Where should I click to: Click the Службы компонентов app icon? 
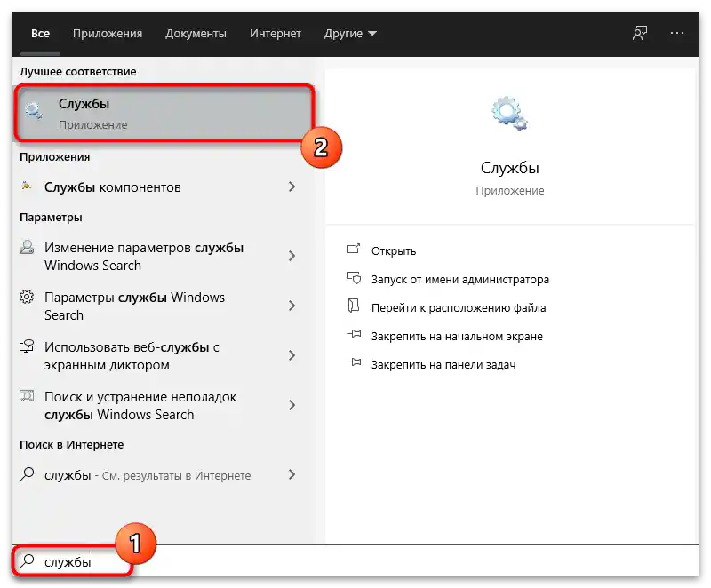(27, 187)
